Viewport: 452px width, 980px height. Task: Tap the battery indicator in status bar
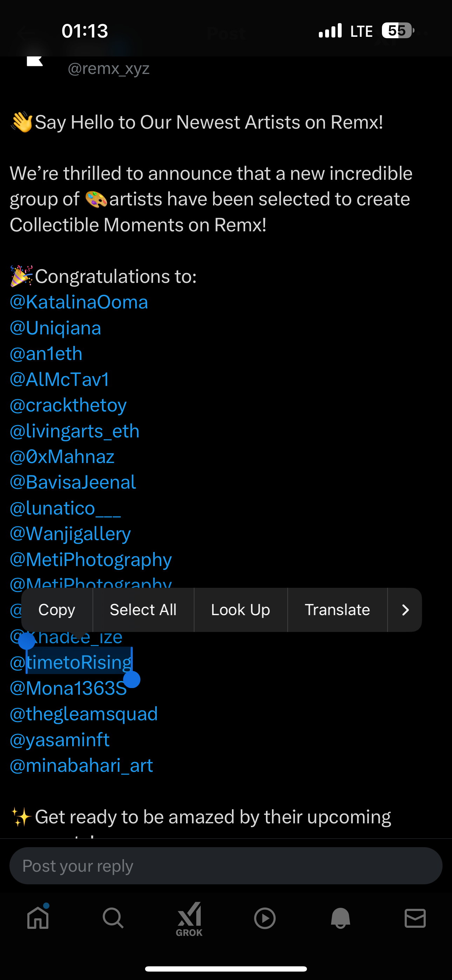(x=398, y=31)
